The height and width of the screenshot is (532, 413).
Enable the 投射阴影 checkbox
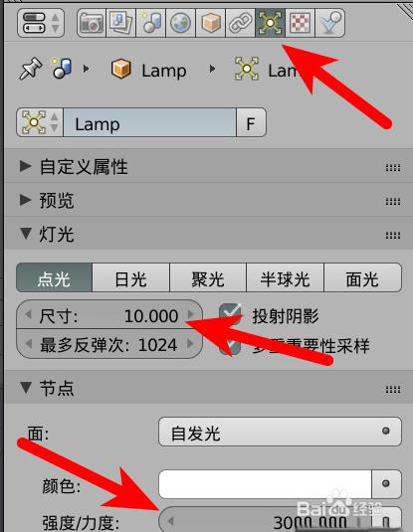pos(230,315)
